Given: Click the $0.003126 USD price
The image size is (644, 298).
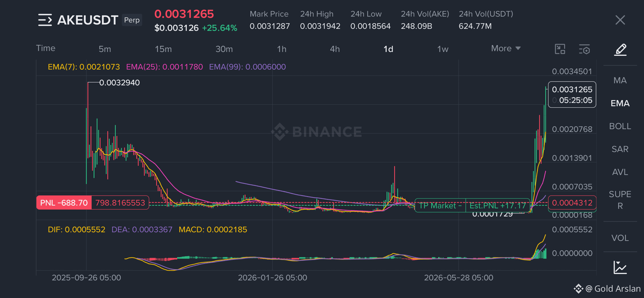Looking at the screenshot, I should [x=176, y=28].
